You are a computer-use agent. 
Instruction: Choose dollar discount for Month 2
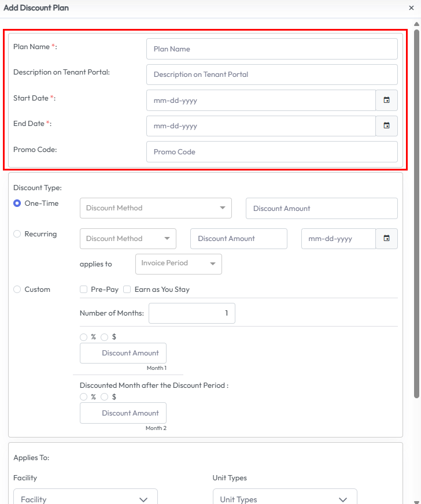click(105, 397)
